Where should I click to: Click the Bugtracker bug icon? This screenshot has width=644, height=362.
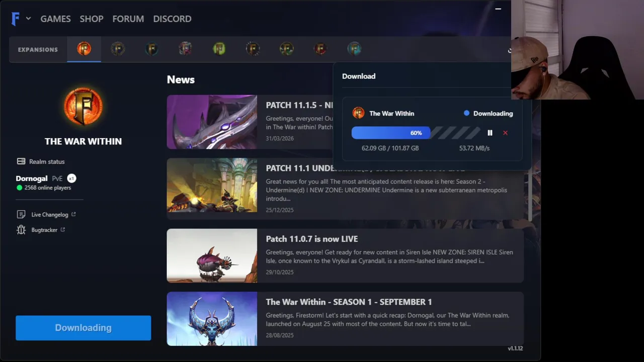pos(21,230)
